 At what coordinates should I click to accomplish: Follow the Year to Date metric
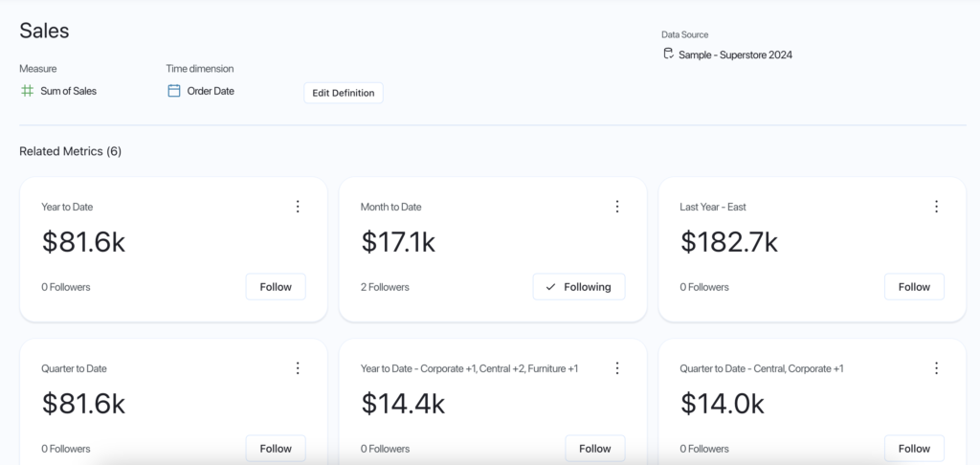click(x=276, y=287)
